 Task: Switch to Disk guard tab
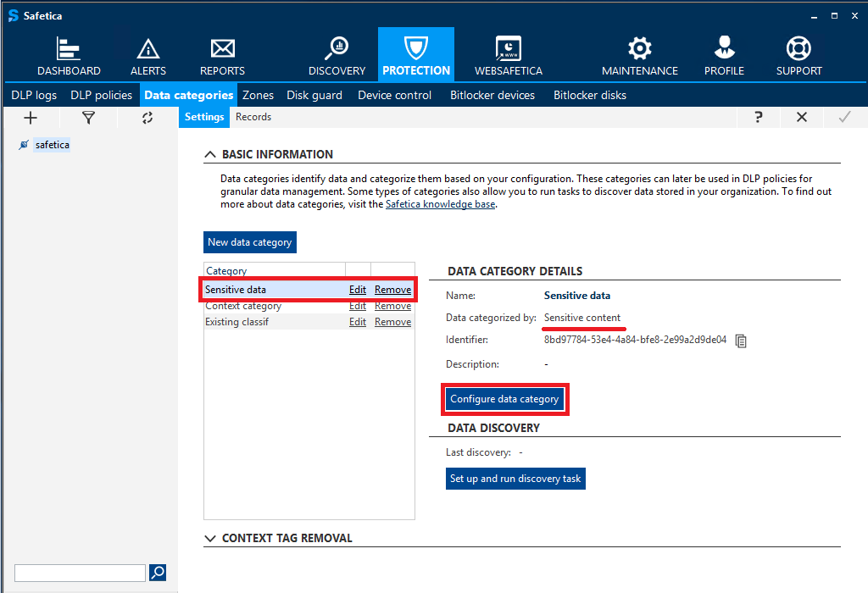pyautogui.click(x=314, y=95)
